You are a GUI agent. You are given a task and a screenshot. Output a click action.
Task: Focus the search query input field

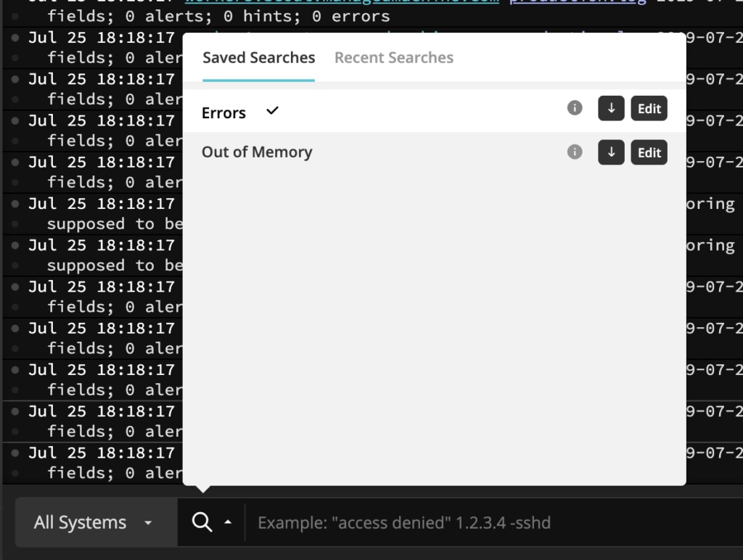click(x=493, y=522)
